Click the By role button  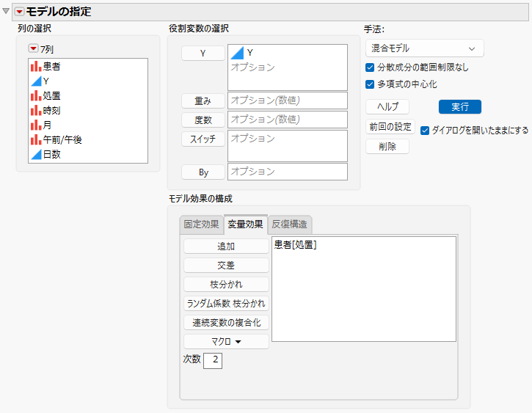(x=203, y=172)
